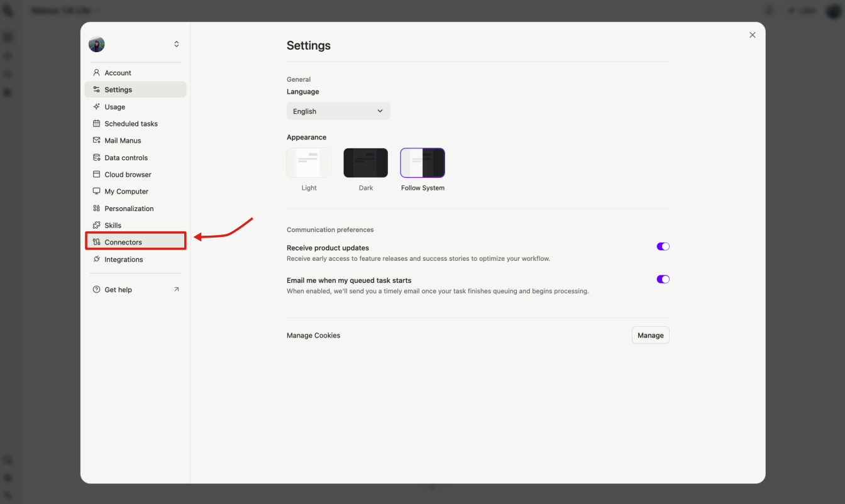Click the workspace switcher chevron beside the avatar
Viewport: 845px width, 504px height.
point(176,44)
